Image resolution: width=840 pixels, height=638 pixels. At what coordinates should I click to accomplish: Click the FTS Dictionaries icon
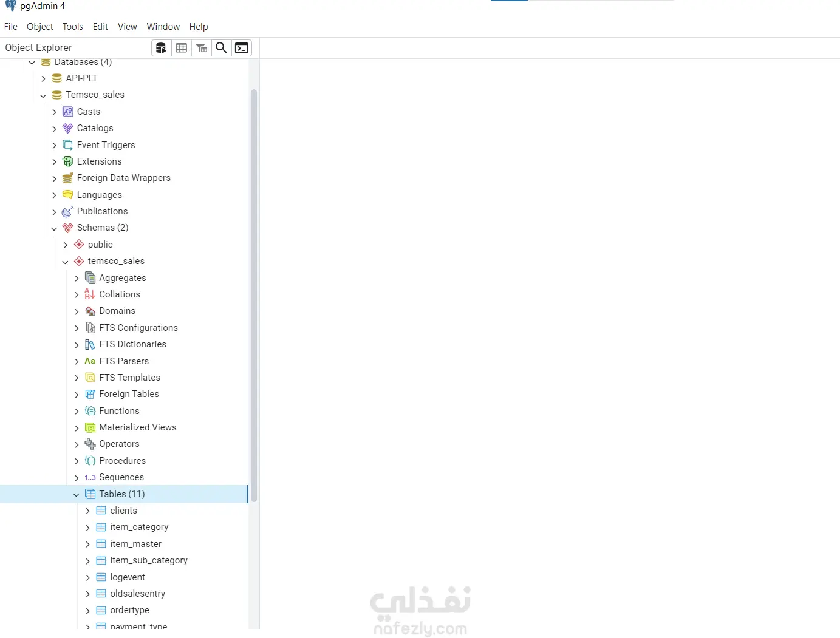pos(90,344)
